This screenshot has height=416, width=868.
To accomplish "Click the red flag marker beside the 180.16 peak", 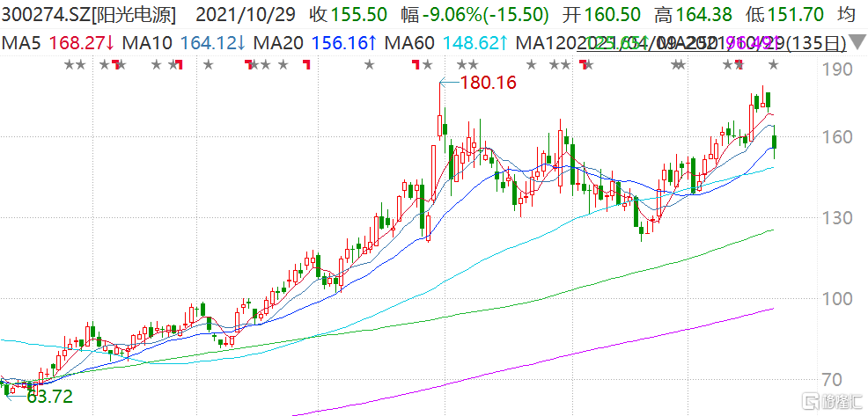I will [415, 66].
